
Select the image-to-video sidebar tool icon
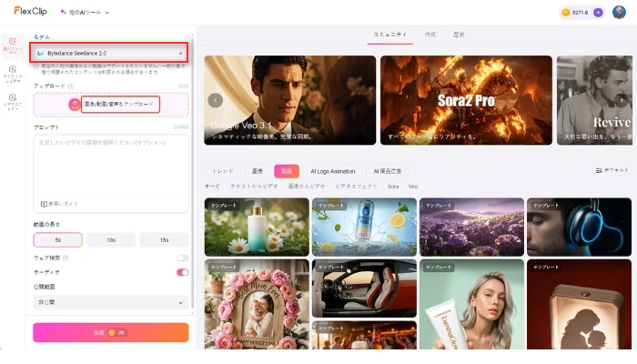coord(13,45)
